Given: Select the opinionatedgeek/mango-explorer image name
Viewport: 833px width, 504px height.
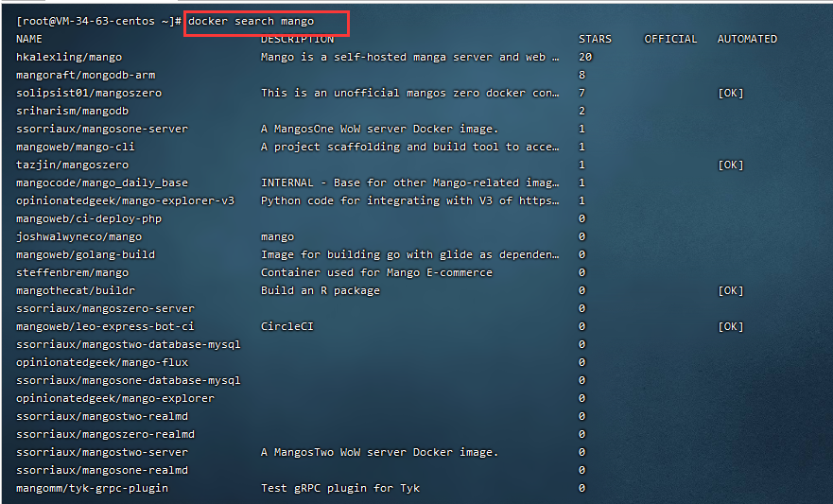Looking at the screenshot, I should 115,398.
